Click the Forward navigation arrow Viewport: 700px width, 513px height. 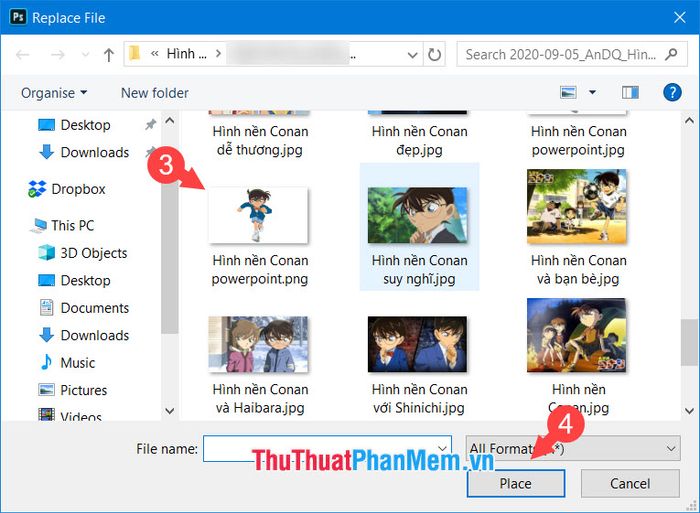coord(57,55)
